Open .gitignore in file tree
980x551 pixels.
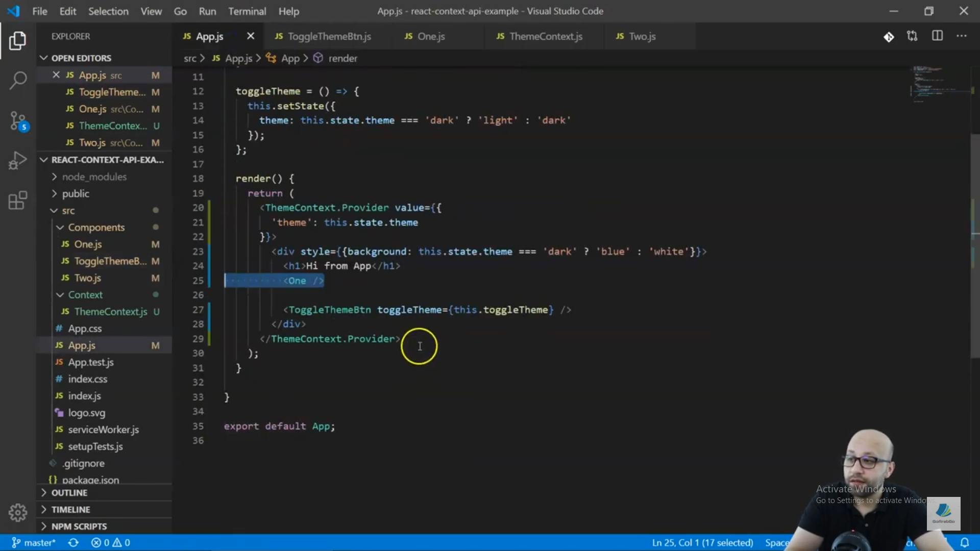(104, 463)
